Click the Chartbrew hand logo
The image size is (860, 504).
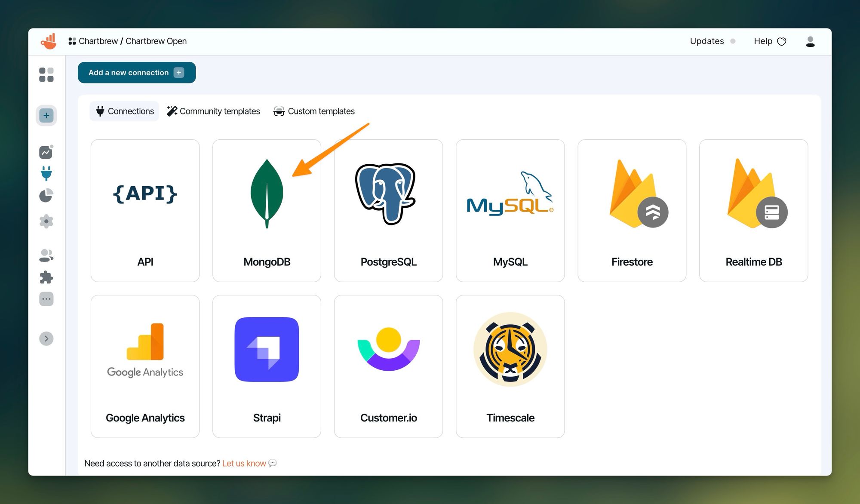(x=49, y=41)
